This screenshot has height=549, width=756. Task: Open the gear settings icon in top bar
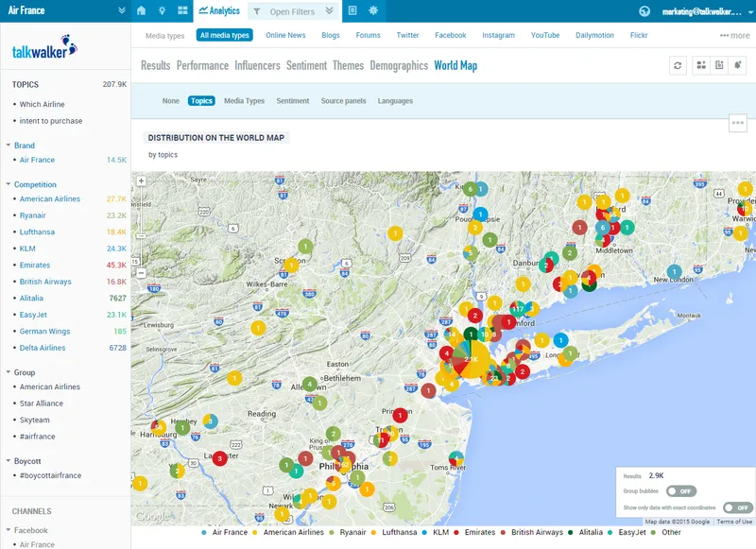[x=373, y=10]
